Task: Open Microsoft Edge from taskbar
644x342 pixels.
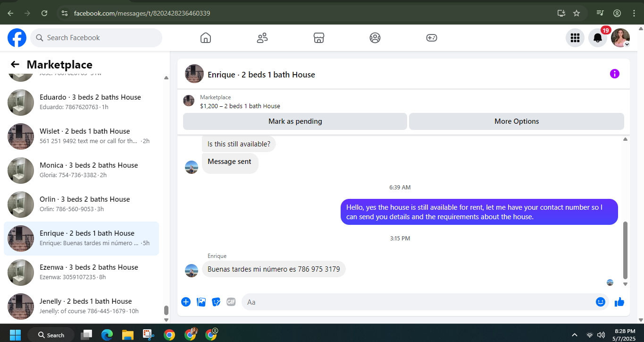Action: coord(107,335)
